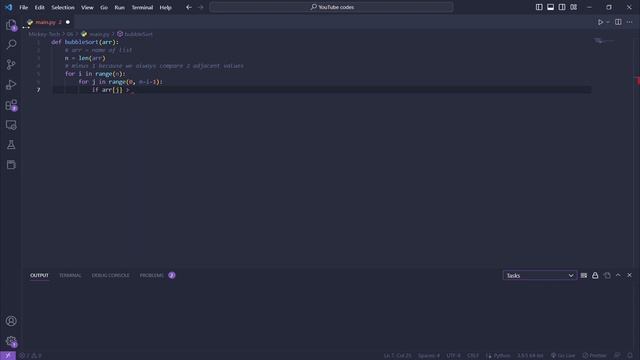Select the main.py editor tab
Image resolution: width=640 pixels, height=360 pixels.
48,22
